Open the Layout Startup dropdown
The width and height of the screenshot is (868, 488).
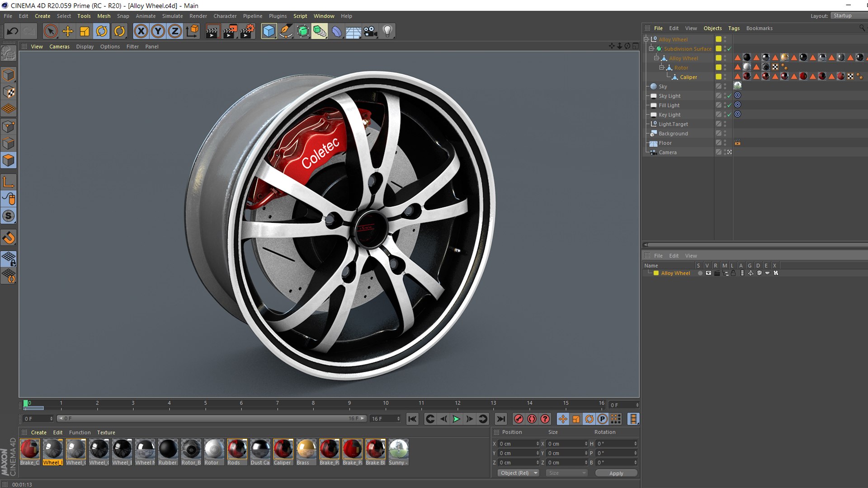849,16
